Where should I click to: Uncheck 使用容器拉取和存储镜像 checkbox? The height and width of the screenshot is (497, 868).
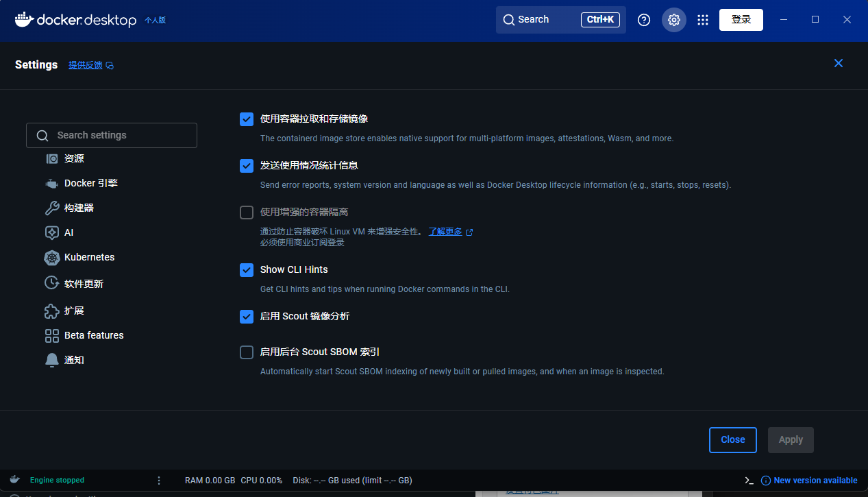(247, 119)
